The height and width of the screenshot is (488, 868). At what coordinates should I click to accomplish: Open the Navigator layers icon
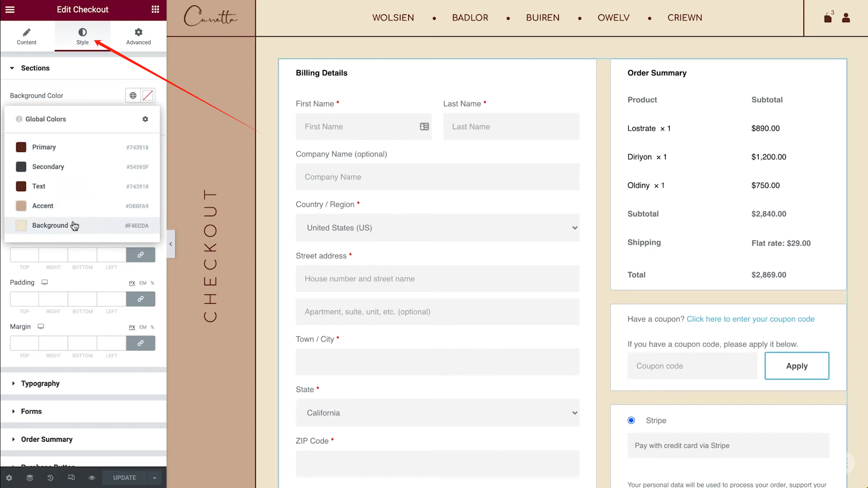point(29,478)
